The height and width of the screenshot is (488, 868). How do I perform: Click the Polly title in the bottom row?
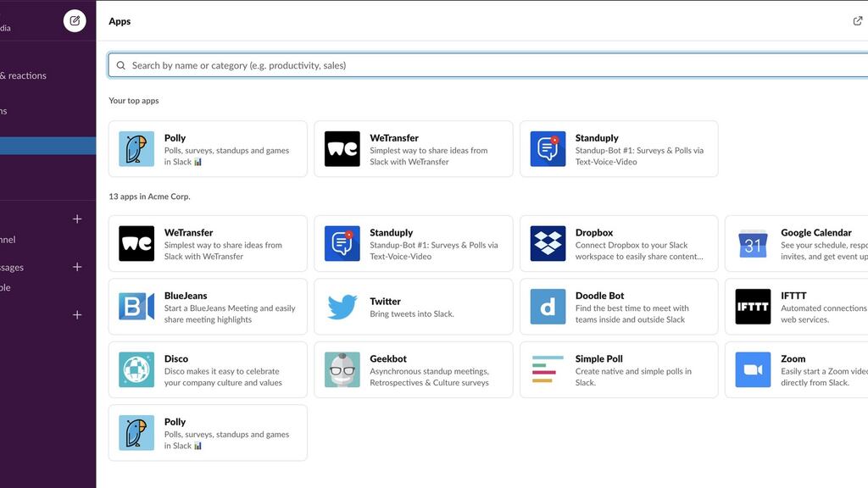tap(175, 422)
